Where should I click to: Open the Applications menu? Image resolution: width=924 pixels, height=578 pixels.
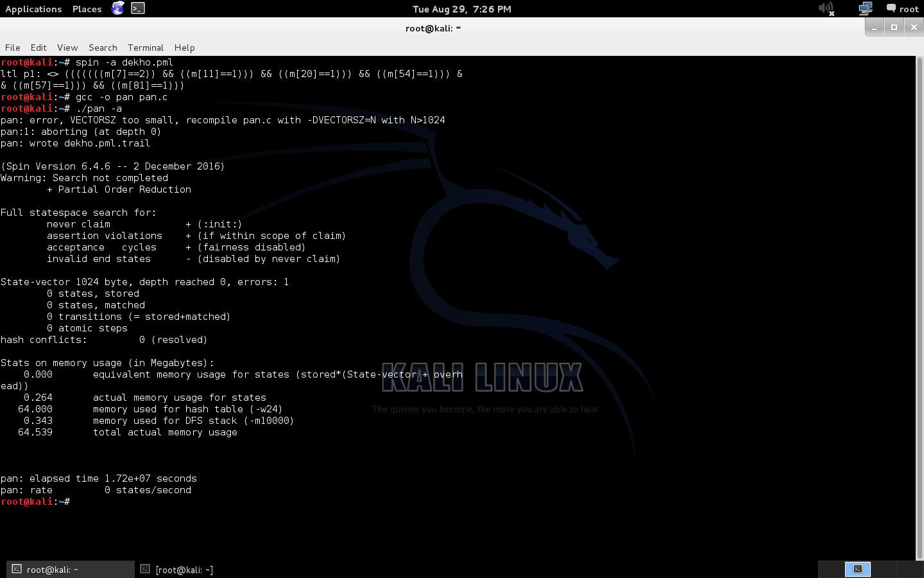coord(33,9)
